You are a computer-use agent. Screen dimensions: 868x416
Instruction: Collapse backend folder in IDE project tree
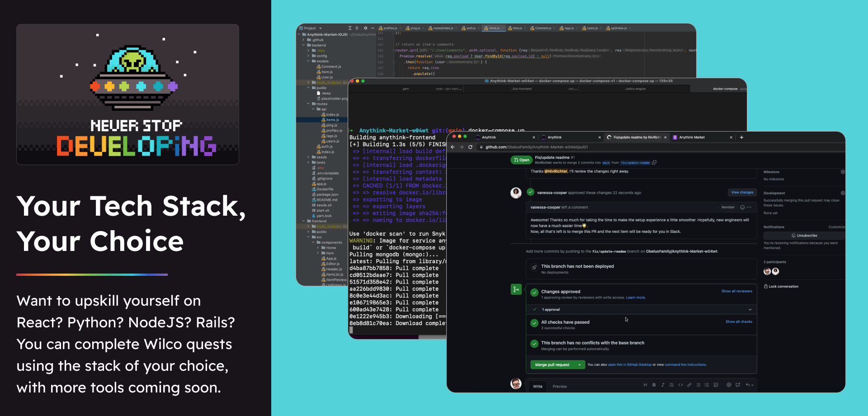304,45
